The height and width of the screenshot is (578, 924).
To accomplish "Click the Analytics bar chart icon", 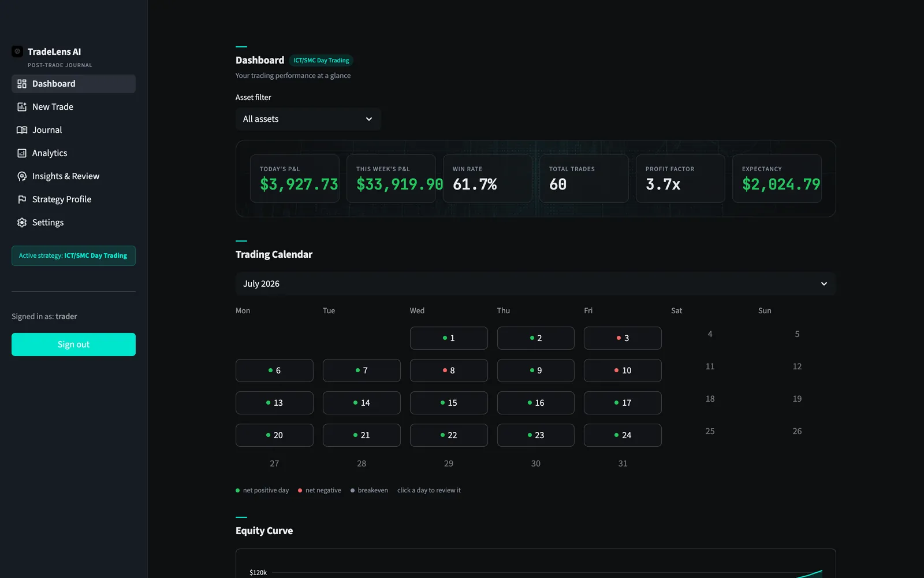I will pyautogui.click(x=22, y=153).
